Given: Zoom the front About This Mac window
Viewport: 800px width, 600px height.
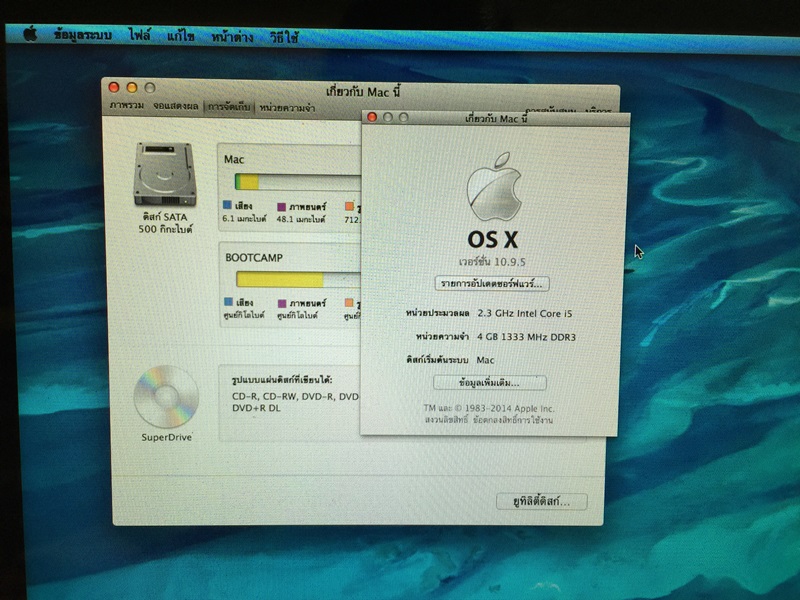Looking at the screenshot, I should [x=404, y=118].
